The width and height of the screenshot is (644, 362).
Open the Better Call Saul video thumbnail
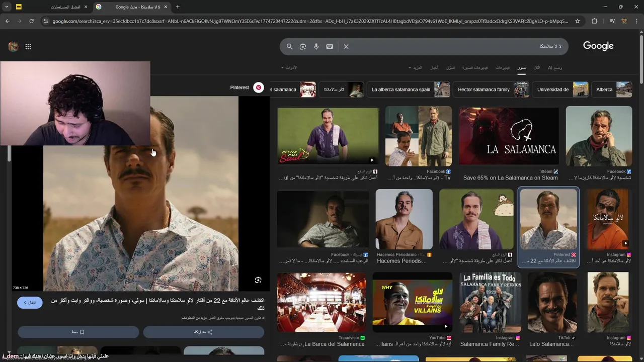coord(328,136)
